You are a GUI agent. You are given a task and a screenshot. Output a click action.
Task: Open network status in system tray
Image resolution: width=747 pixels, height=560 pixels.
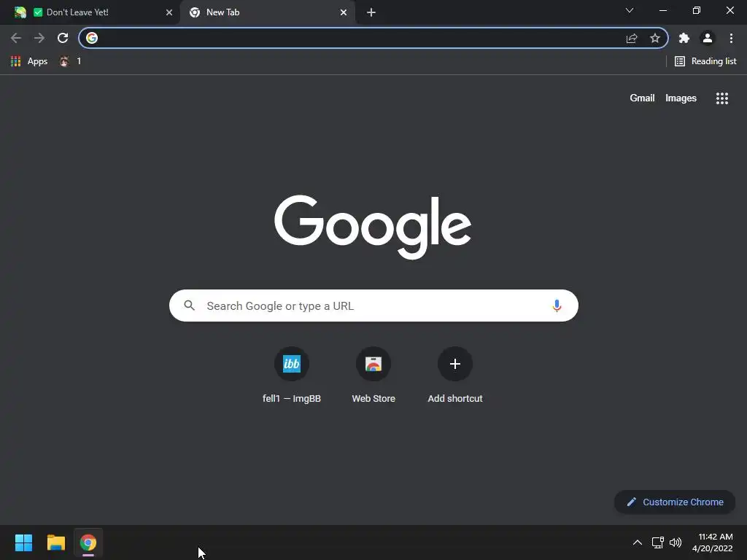[x=657, y=542]
